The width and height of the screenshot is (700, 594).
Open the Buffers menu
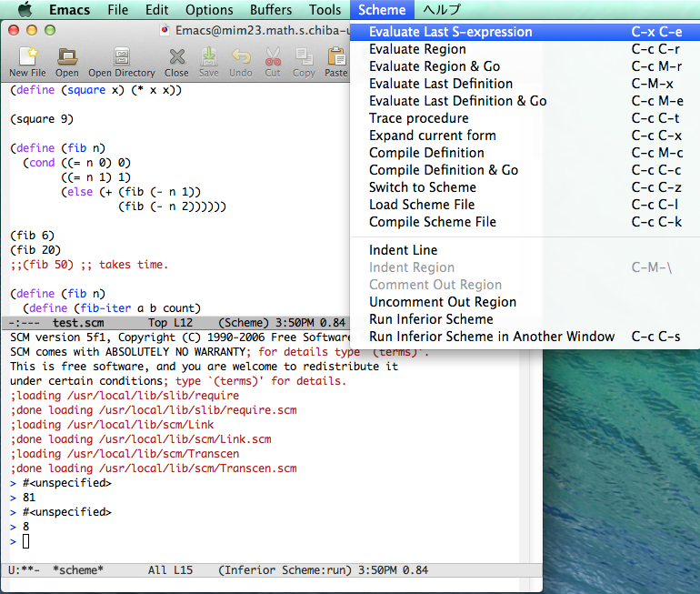coord(271,9)
